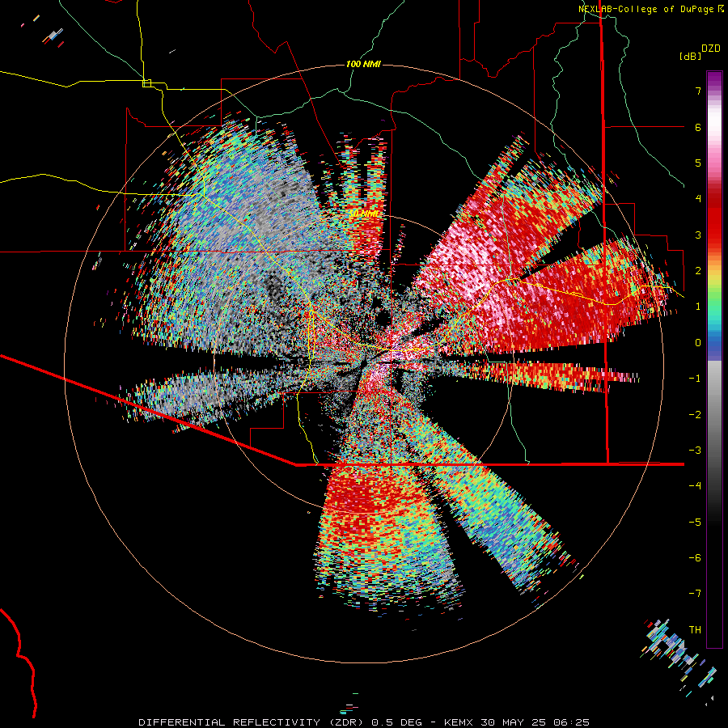The width and height of the screenshot is (728, 728).
Task: Click the -1 value on color scale
Action: click(x=695, y=379)
